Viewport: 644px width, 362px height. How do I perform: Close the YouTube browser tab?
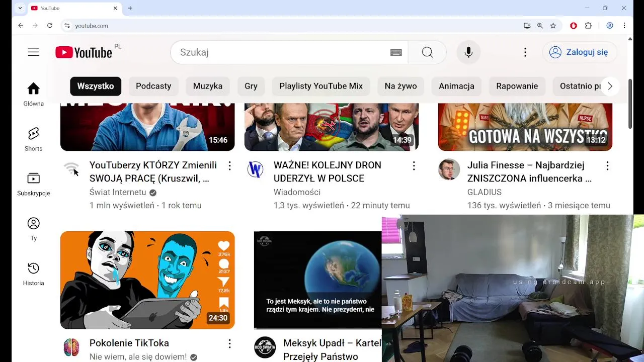(x=115, y=8)
